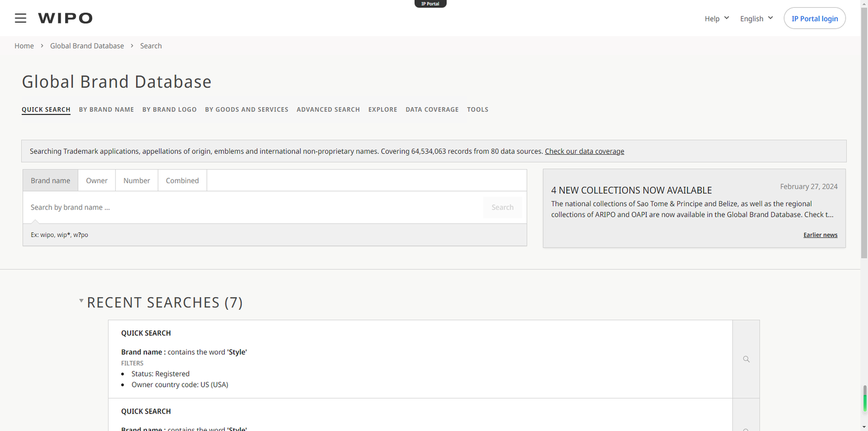Open the English language dropdown

tap(756, 19)
